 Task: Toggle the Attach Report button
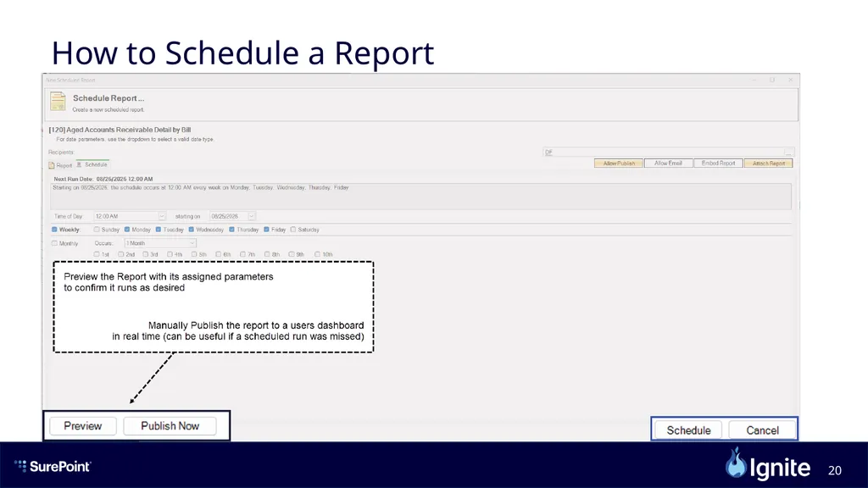(x=768, y=164)
